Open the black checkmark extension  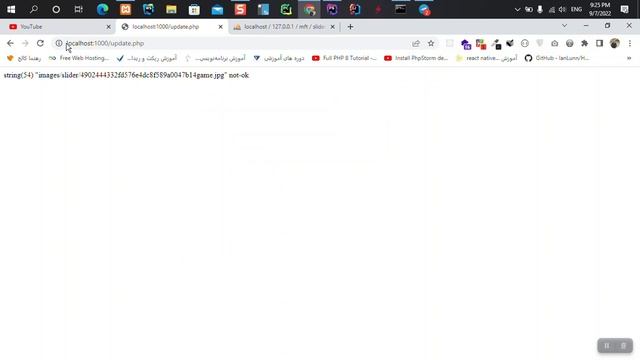(510, 43)
